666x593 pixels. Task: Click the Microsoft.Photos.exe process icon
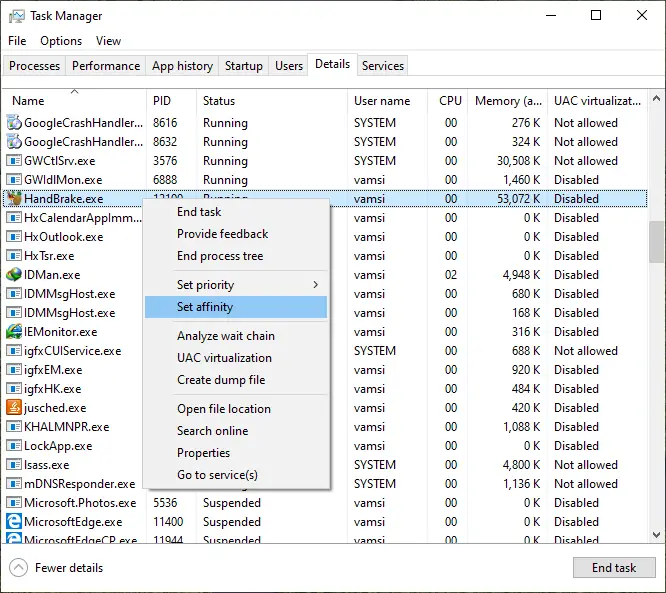tap(14, 503)
